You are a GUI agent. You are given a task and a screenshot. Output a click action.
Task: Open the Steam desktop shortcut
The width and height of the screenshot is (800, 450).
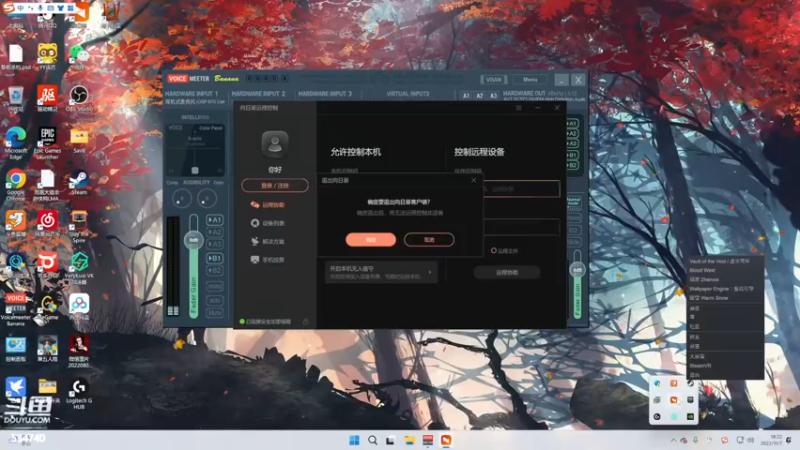pyautogui.click(x=79, y=183)
